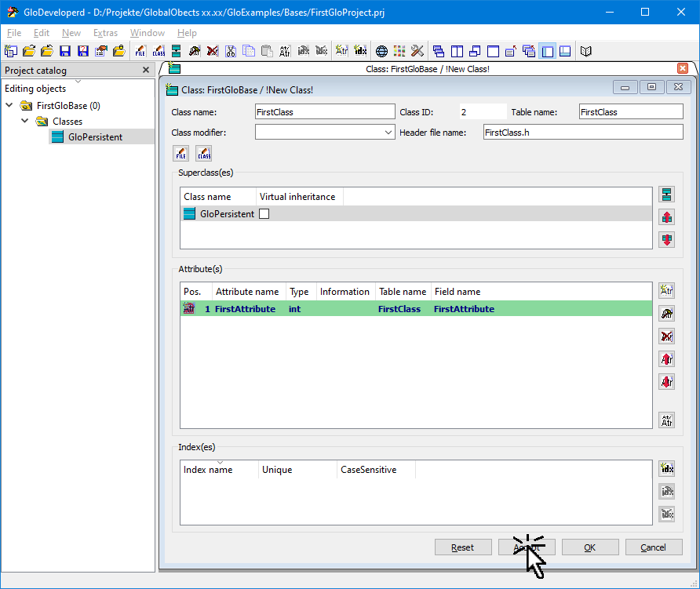Open the Window menu

point(147,33)
